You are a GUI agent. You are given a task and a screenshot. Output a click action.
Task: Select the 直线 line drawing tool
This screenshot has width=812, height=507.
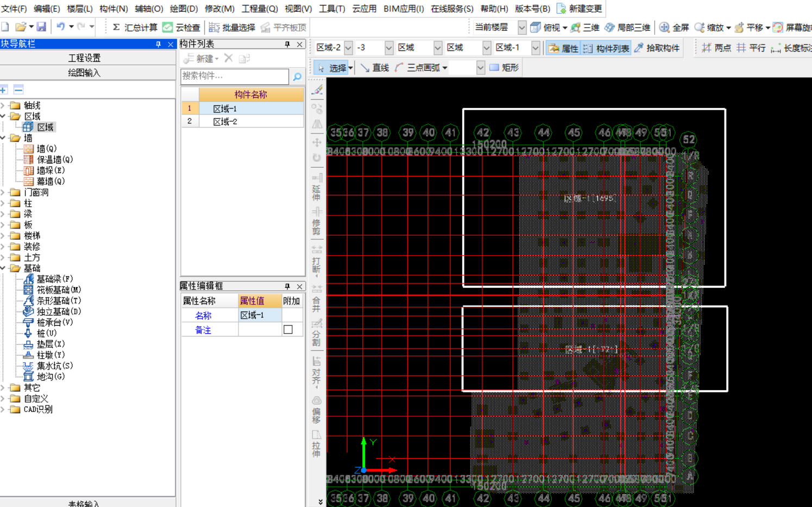pyautogui.click(x=375, y=68)
